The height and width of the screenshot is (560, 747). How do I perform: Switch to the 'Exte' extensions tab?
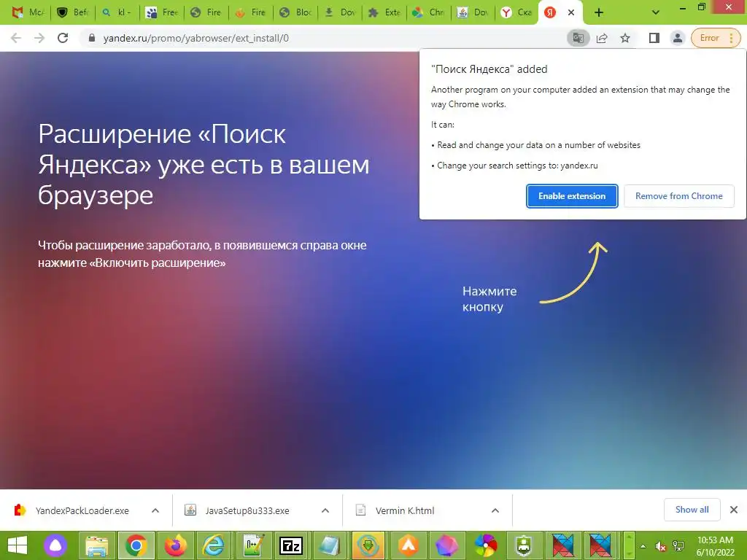pyautogui.click(x=384, y=12)
